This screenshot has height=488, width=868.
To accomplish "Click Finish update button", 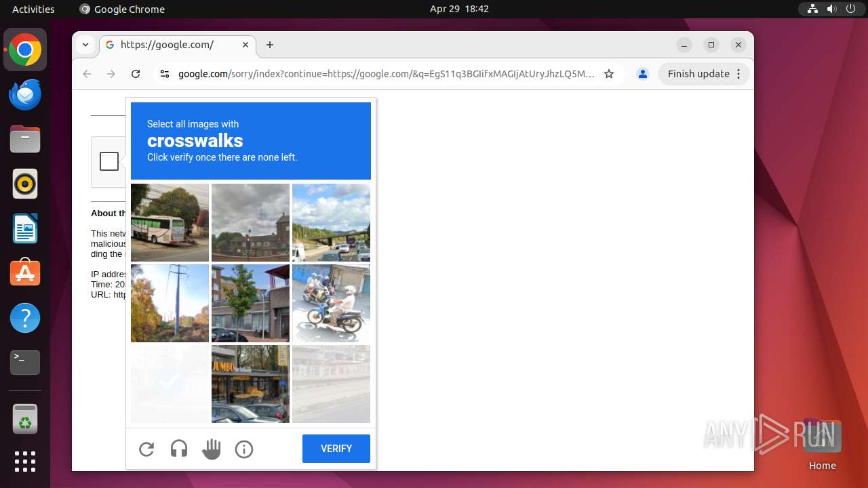I will pos(698,74).
